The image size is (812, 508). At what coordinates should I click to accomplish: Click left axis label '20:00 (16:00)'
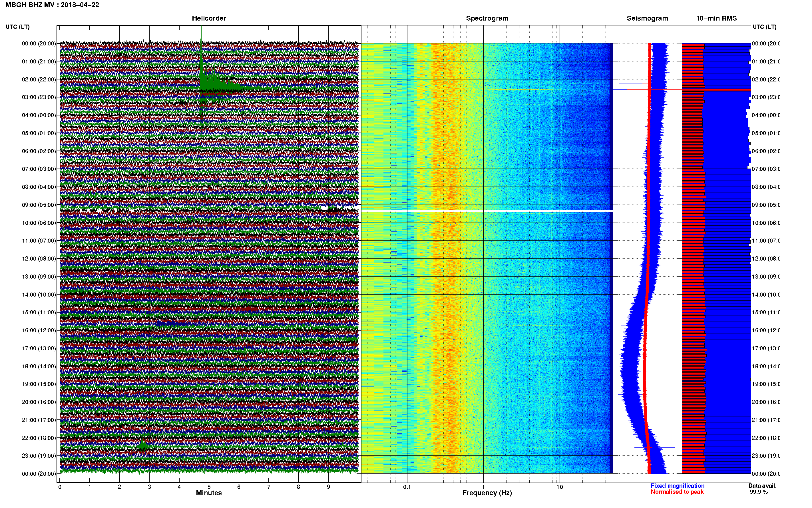point(39,402)
